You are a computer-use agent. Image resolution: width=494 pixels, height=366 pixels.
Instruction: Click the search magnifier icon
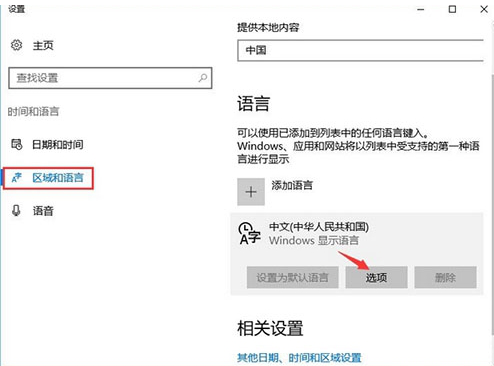pyautogui.click(x=203, y=78)
